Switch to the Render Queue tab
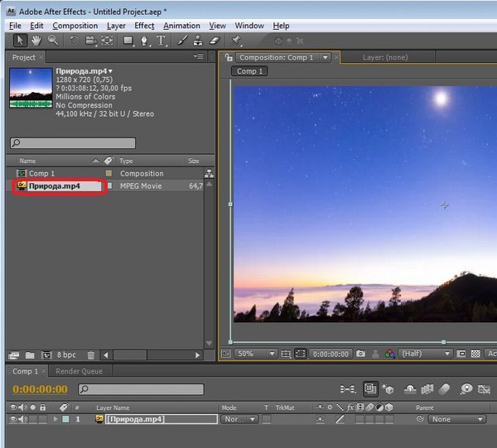Screen dimensions: 497x448 coord(80,372)
